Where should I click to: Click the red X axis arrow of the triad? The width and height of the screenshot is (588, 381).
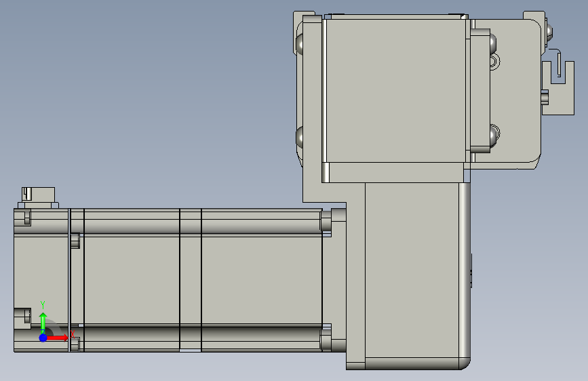point(58,338)
